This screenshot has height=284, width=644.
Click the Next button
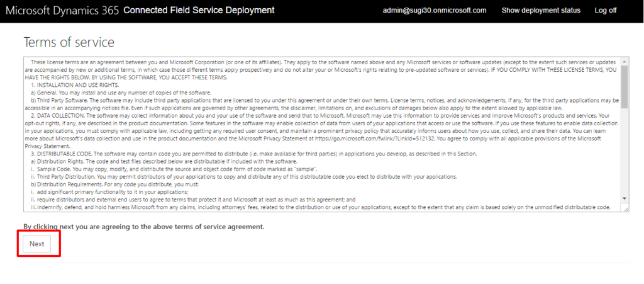coord(36,244)
